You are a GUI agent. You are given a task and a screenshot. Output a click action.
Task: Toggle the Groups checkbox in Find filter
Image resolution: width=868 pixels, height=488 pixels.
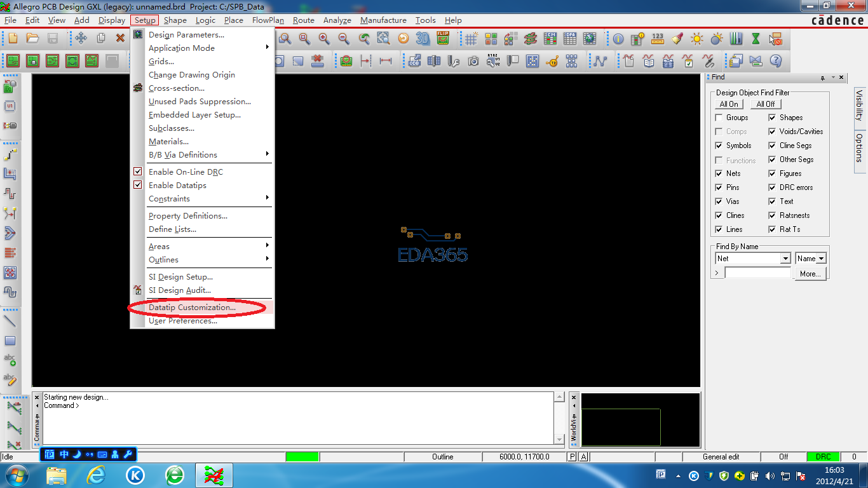(719, 118)
